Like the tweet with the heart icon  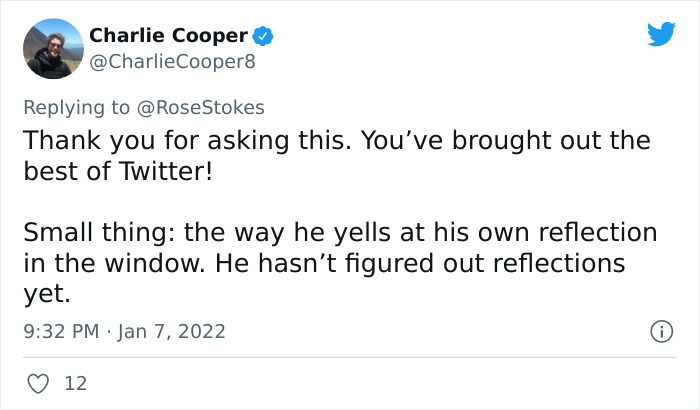(x=39, y=382)
